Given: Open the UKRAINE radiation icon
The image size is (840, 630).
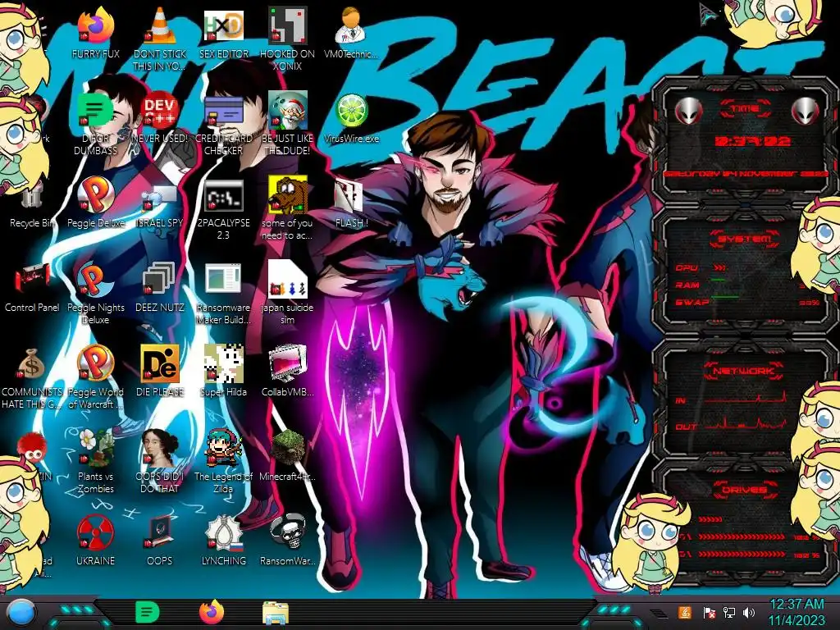Looking at the screenshot, I should coord(95,534).
